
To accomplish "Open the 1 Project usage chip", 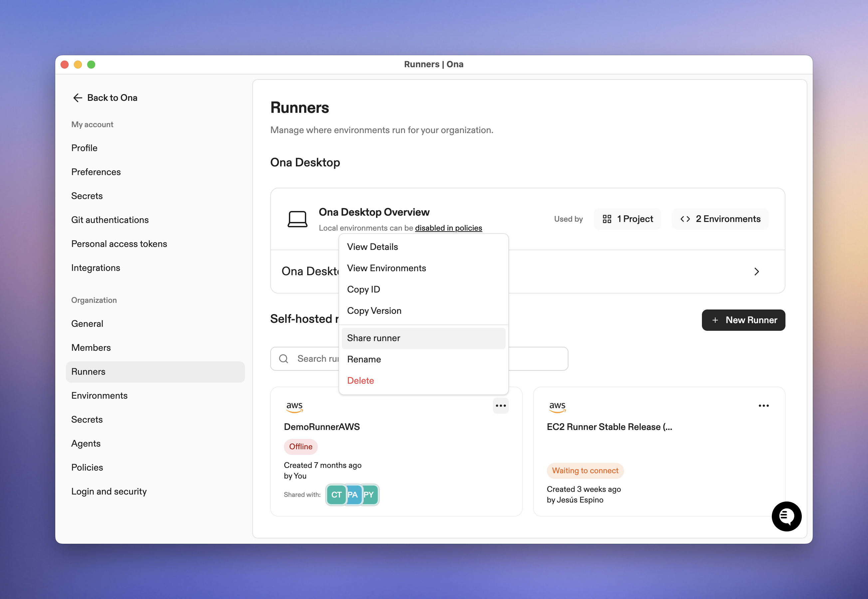I will pyautogui.click(x=627, y=219).
